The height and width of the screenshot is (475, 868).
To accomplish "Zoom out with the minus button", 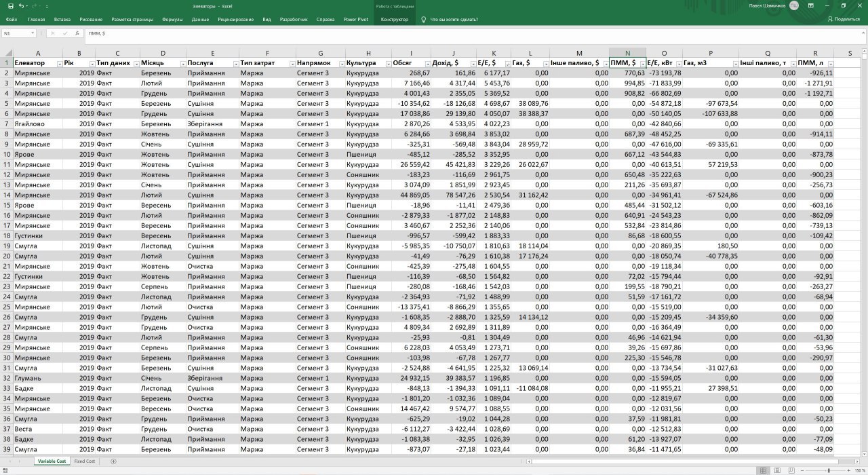I will pyautogui.click(x=803, y=470).
